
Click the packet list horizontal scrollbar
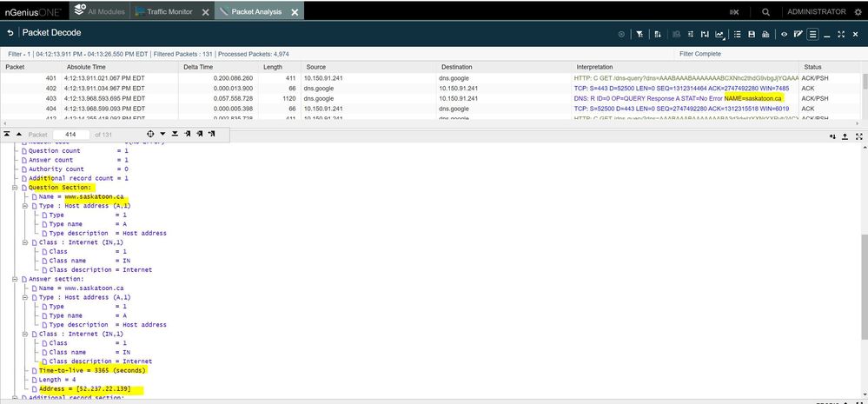(431, 123)
